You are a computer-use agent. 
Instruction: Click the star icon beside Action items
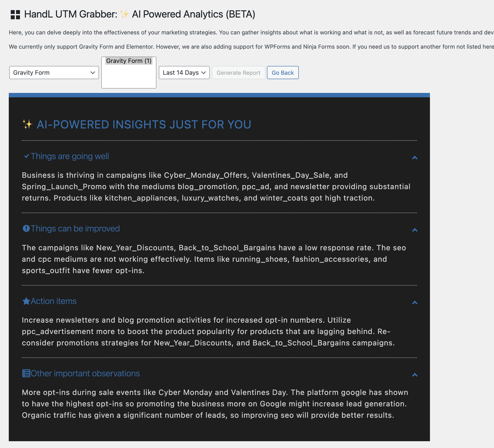[x=26, y=301]
